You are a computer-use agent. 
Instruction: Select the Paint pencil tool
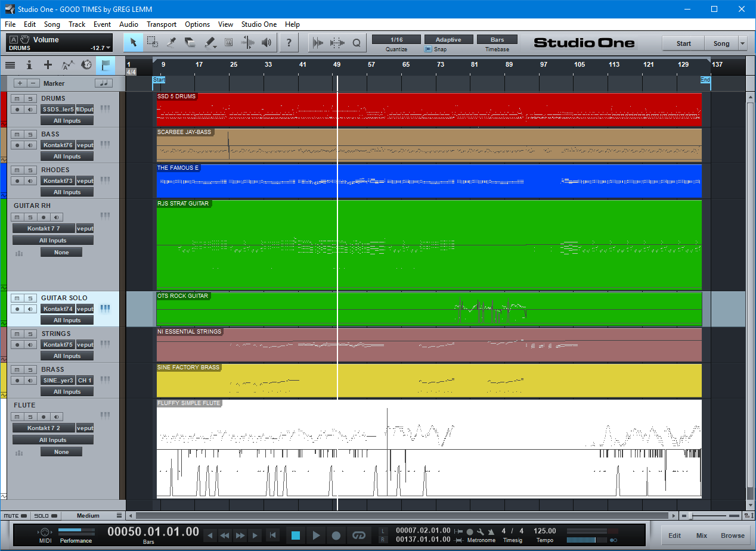pos(209,42)
